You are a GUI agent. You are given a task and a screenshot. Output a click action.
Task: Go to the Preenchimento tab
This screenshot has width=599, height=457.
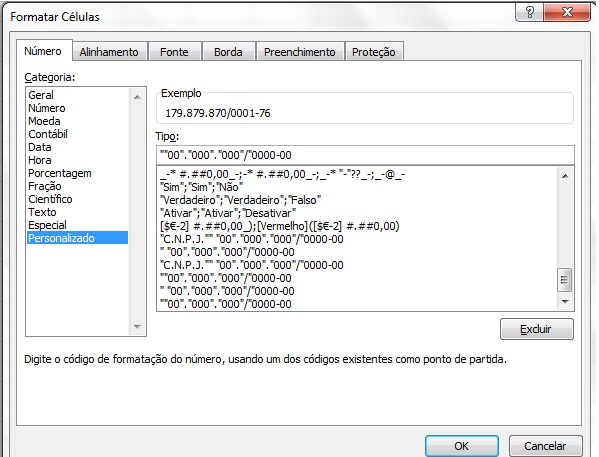[300, 52]
